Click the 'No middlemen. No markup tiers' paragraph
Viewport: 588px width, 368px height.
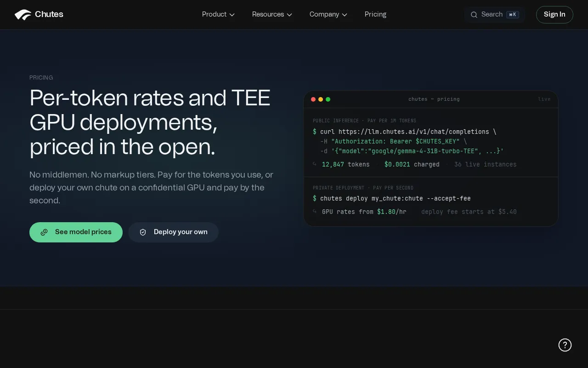pos(152,188)
